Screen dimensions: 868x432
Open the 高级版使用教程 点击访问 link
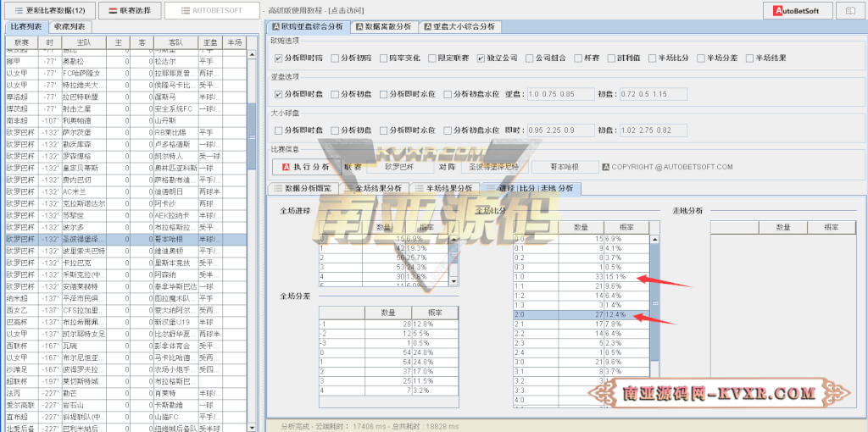316,10
